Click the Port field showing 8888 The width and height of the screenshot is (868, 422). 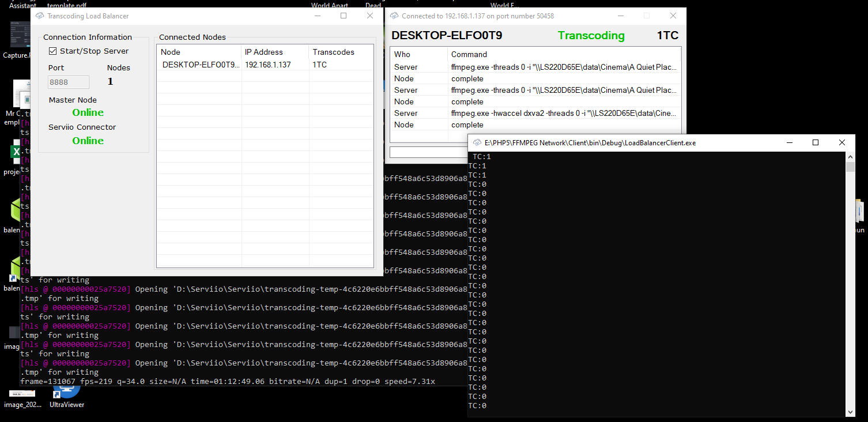(69, 82)
